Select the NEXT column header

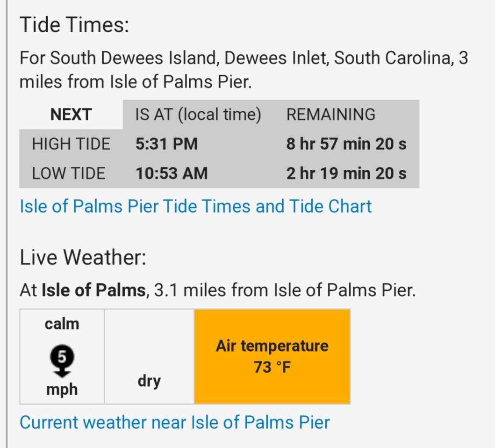pyautogui.click(x=71, y=115)
